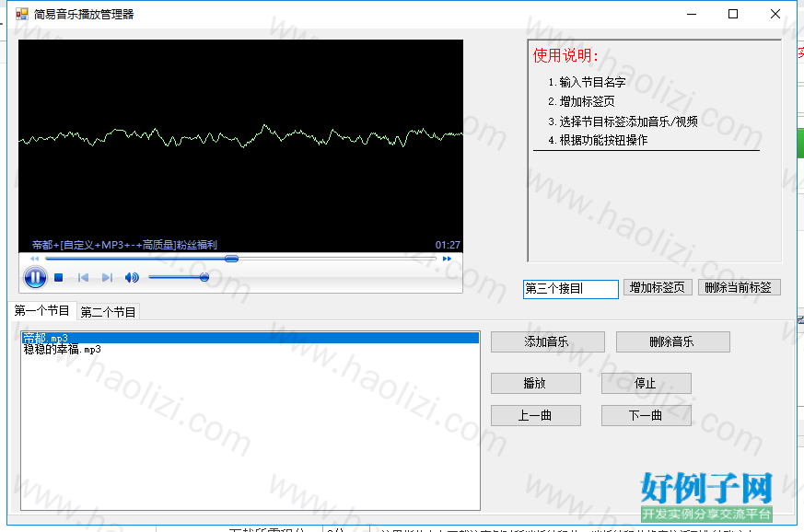804x532 pixels.
Task: Focus the program name input field
Action: tap(570, 289)
